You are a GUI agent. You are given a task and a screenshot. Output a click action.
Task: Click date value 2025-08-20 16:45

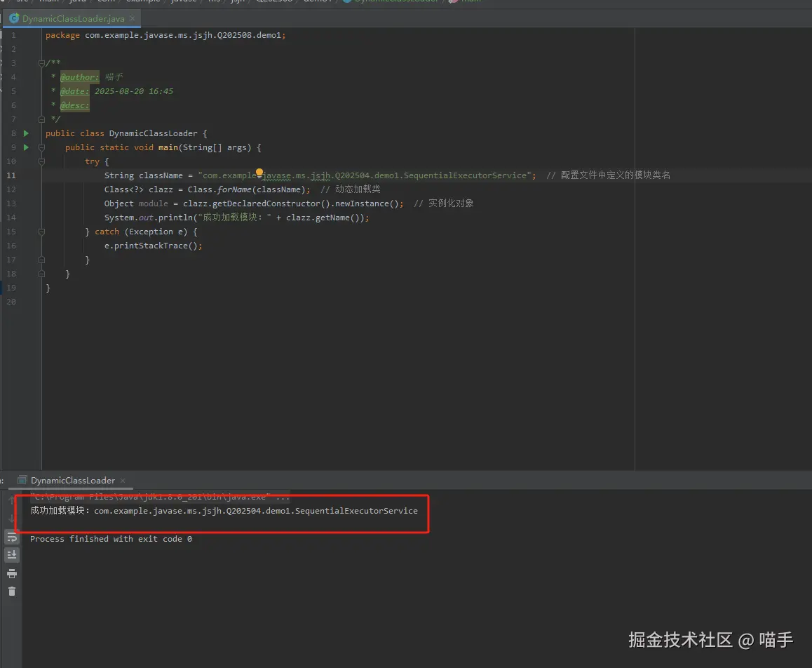tap(134, 91)
